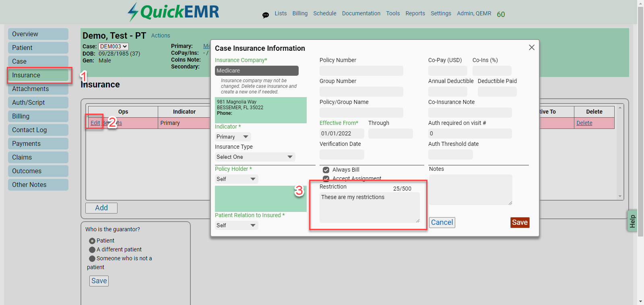Click the Notes text area
Viewport: 644px width, 305px height.
pyautogui.click(x=471, y=190)
